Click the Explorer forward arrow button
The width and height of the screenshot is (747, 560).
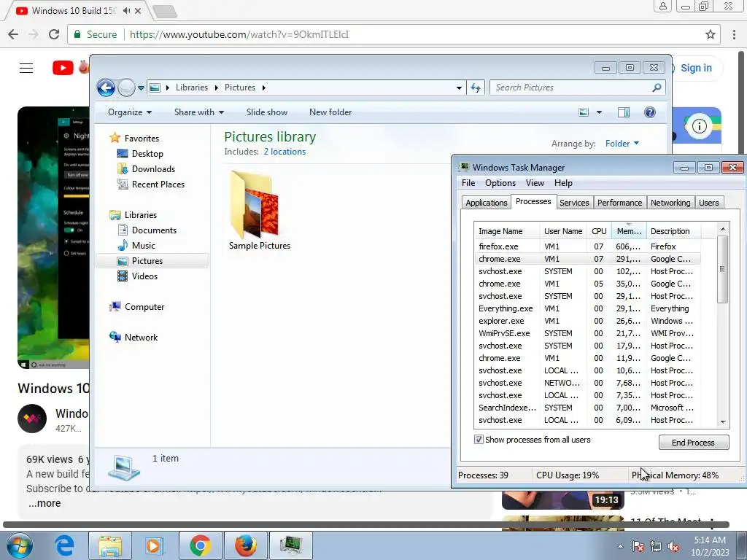(126, 87)
